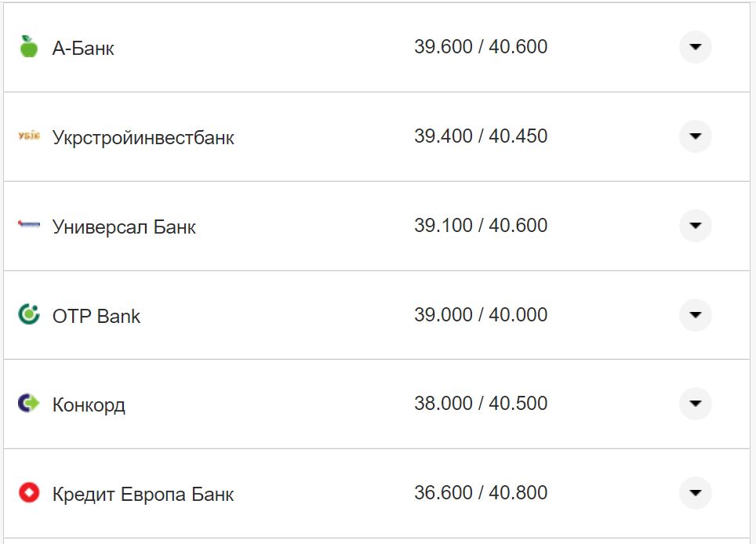Select the Укрстройинвестбанк bank name
The width and height of the screenshot is (756, 544).
[x=144, y=138]
